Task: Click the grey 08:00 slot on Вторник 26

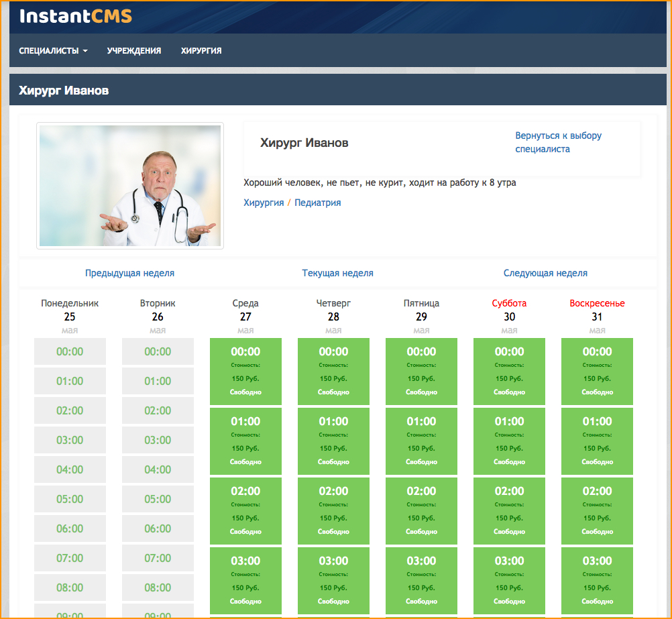Action: click(x=158, y=587)
